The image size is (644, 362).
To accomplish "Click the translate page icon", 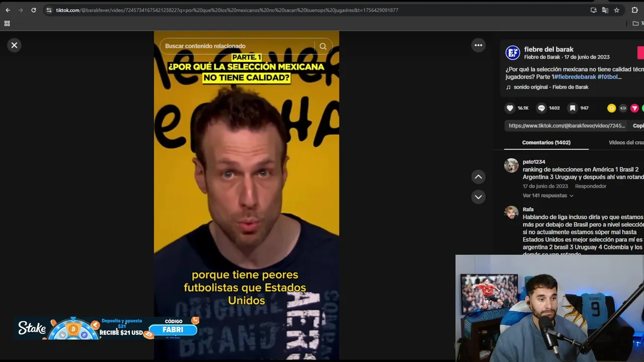I will tap(605, 10).
